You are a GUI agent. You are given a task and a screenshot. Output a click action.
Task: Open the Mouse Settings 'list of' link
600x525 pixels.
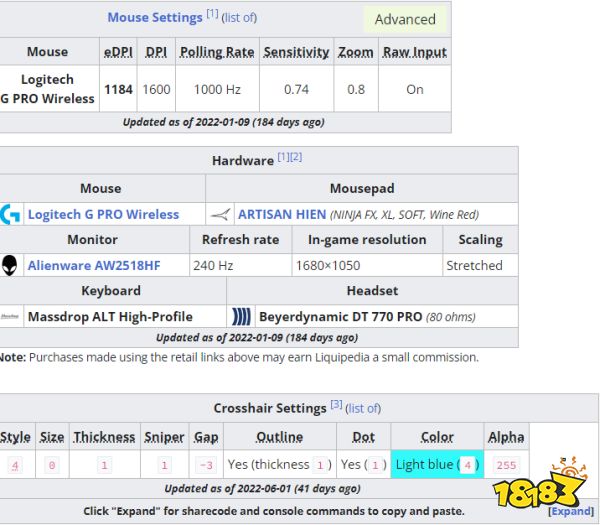pos(239,18)
